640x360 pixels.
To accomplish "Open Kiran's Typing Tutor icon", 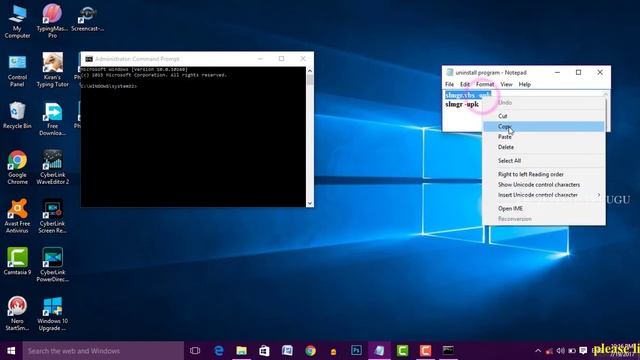I will tap(52, 70).
